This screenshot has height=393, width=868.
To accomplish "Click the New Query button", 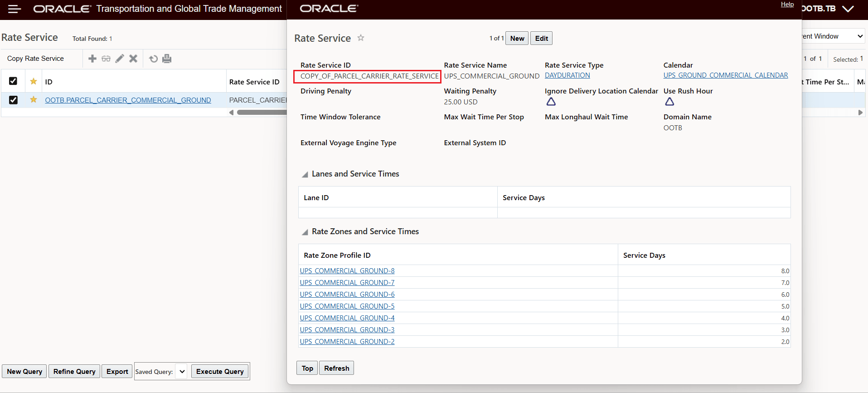I will (x=24, y=371).
